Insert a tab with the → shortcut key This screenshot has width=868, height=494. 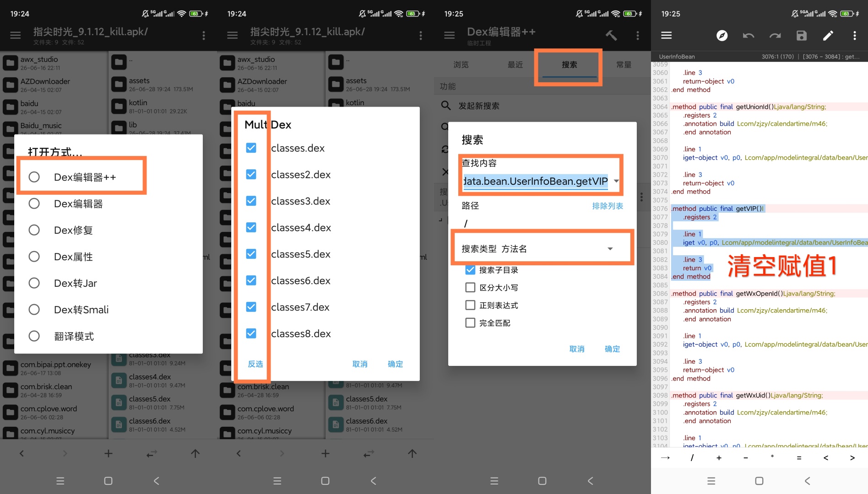666,457
